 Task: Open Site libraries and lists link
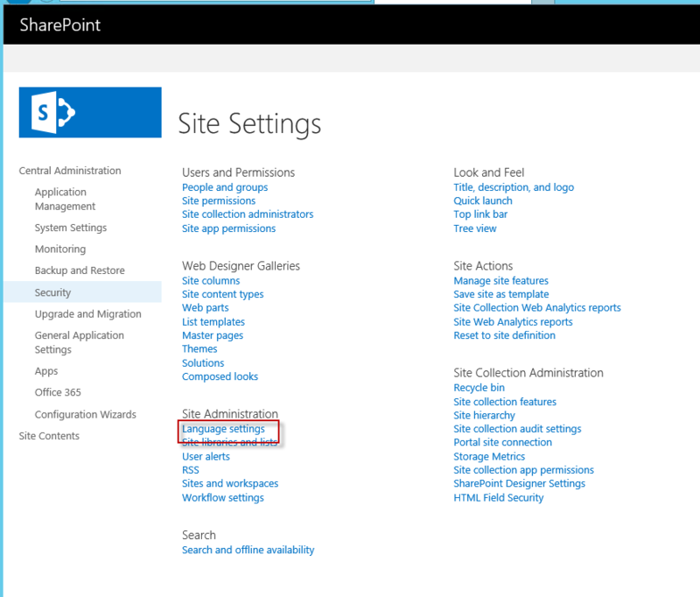[229, 442]
